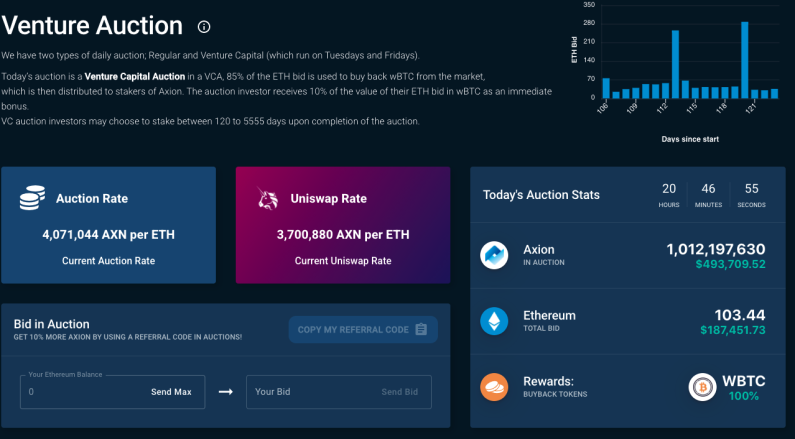This screenshot has height=439, width=795.
Task: Open the purple Uniswap Rate card
Action: [343, 225]
